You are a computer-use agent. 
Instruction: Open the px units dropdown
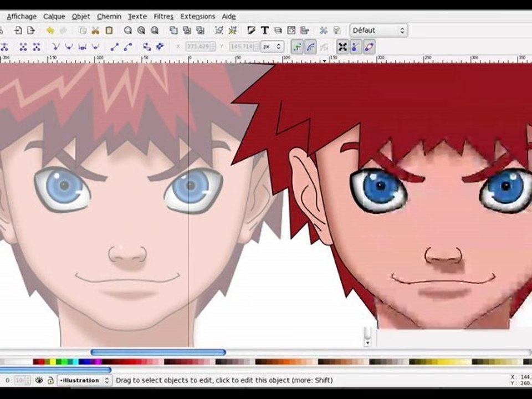pyautogui.click(x=273, y=47)
